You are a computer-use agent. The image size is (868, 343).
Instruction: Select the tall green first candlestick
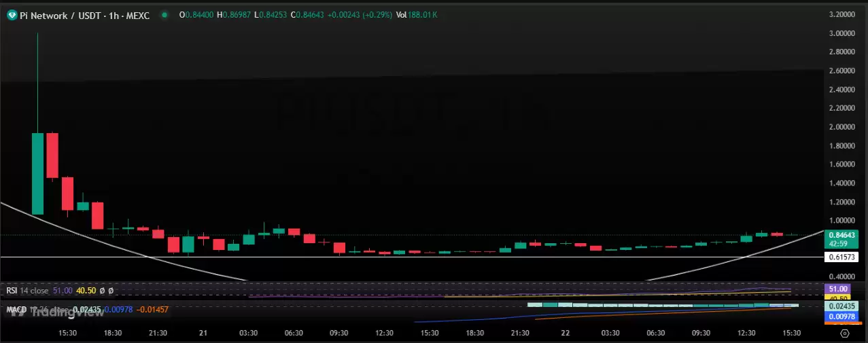[x=38, y=173]
